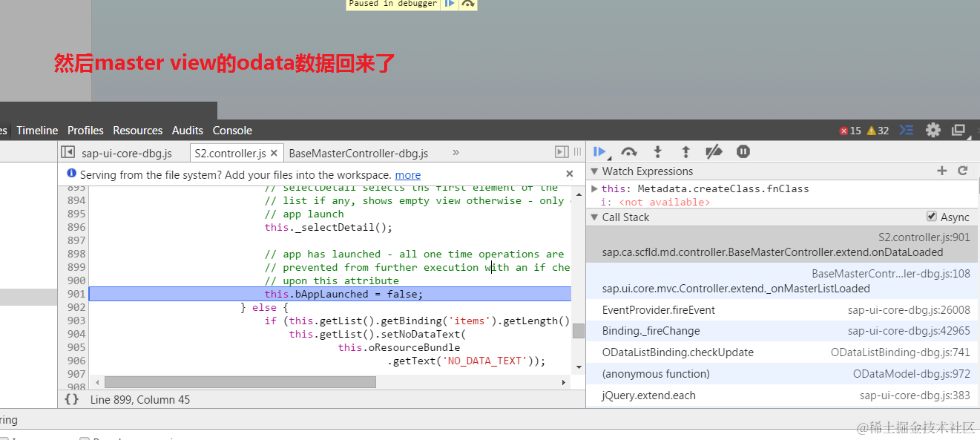Click the error count indicator
Screen dimensions: 980x440
pos(850,131)
